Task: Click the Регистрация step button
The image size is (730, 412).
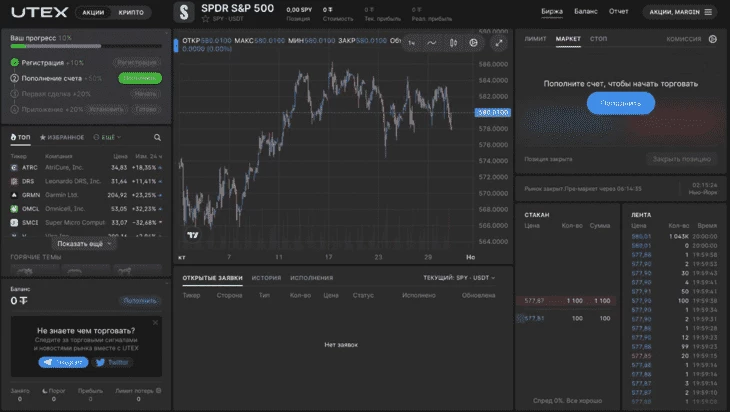Action: [x=136, y=62]
